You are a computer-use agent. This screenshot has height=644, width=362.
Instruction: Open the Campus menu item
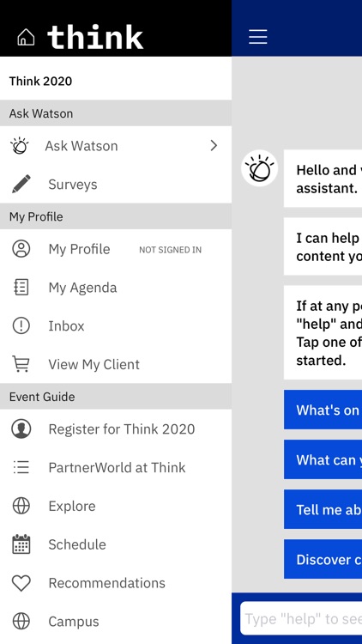click(x=116, y=621)
